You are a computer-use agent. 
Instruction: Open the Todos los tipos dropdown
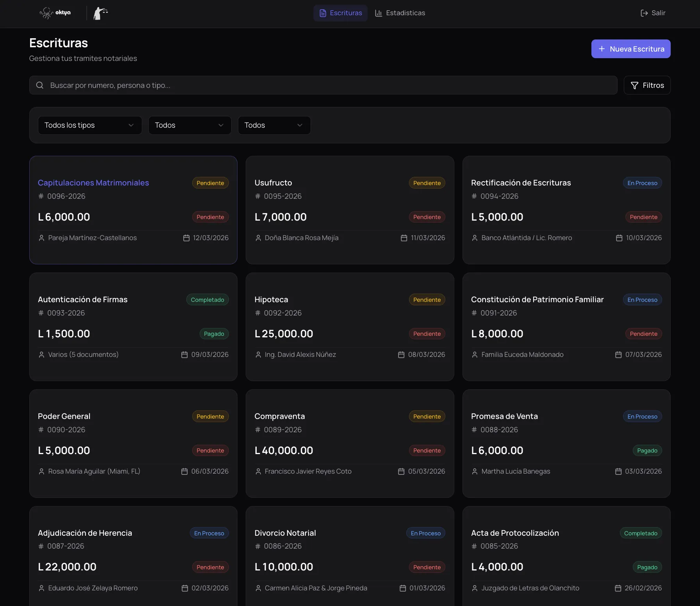pos(89,125)
